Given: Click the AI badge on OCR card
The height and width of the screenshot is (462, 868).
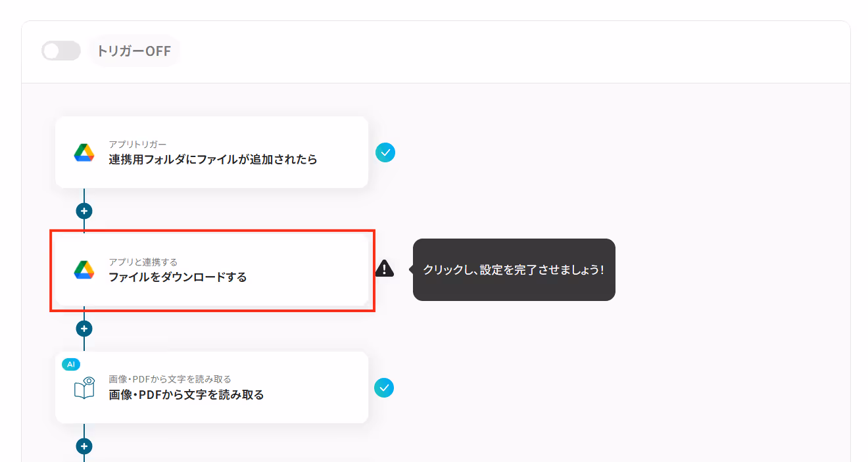Looking at the screenshot, I should tap(70, 364).
